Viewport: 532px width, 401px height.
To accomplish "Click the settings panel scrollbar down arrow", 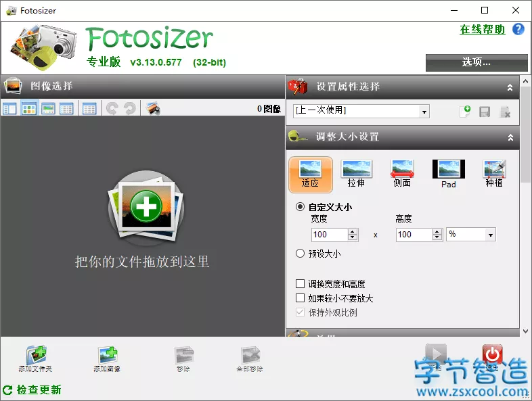I will point(525,331).
